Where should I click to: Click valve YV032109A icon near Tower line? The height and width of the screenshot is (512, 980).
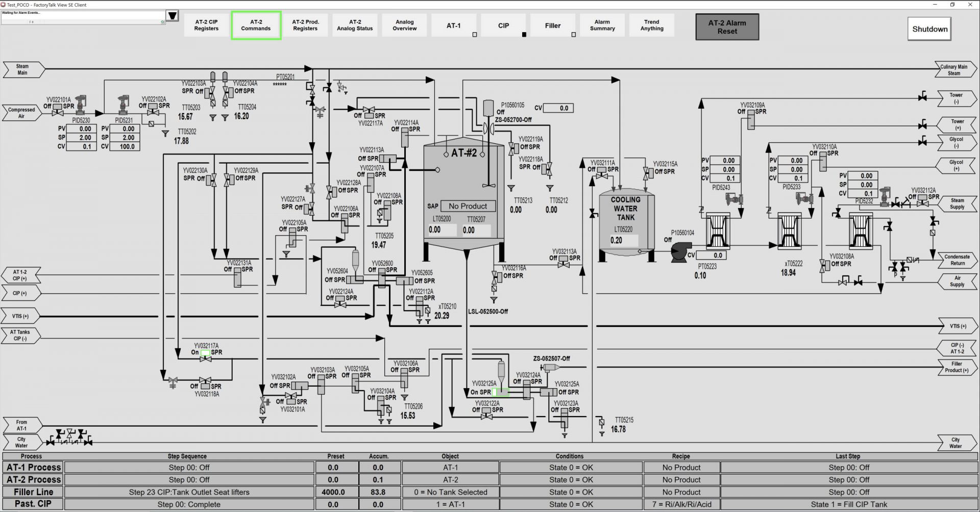click(x=750, y=118)
